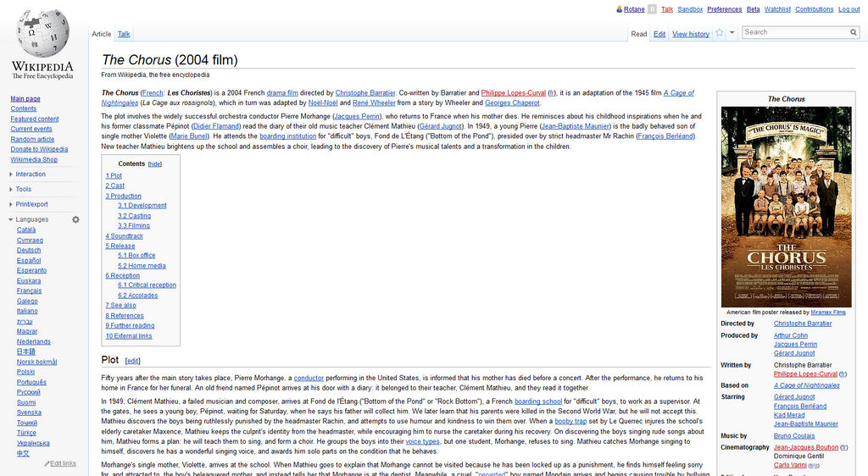Open the Sandbox link
Image resolution: width=868 pixels, height=476 pixels.
[690, 9]
